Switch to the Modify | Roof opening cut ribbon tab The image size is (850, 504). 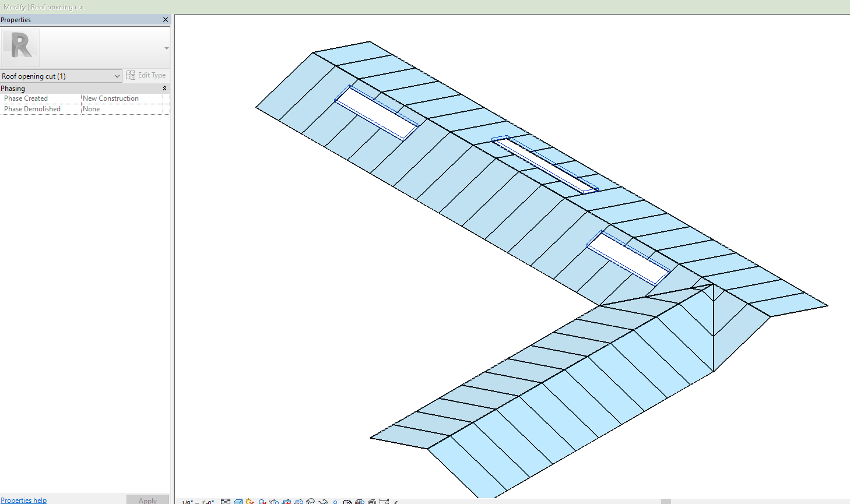[x=44, y=7]
